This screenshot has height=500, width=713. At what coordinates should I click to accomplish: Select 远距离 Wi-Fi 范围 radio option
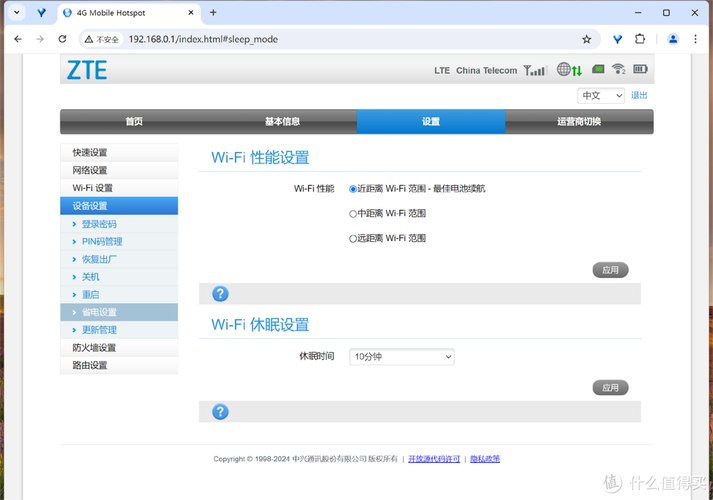click(352, 239)
